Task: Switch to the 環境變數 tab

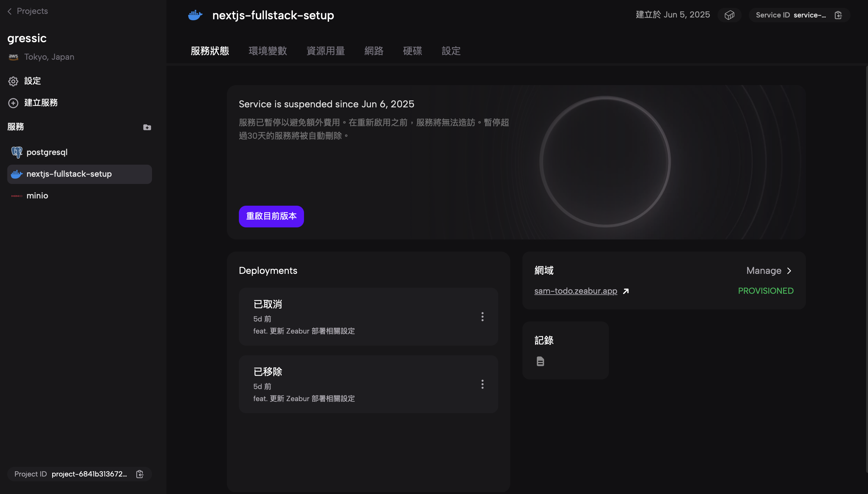Action: 268,51
